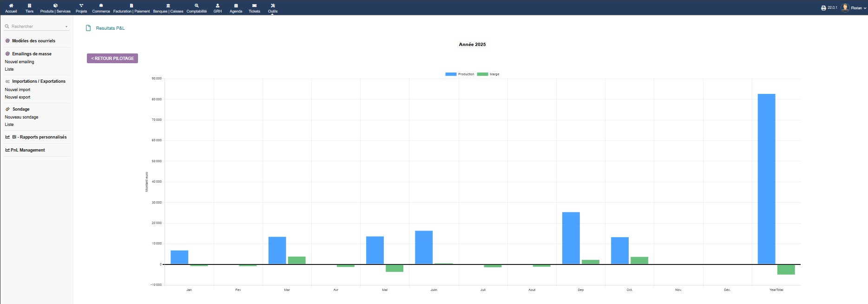The height and width of the screenshot is (304, 868).
Task: Click the Resultats P&L page title
Action: [110, 28]
